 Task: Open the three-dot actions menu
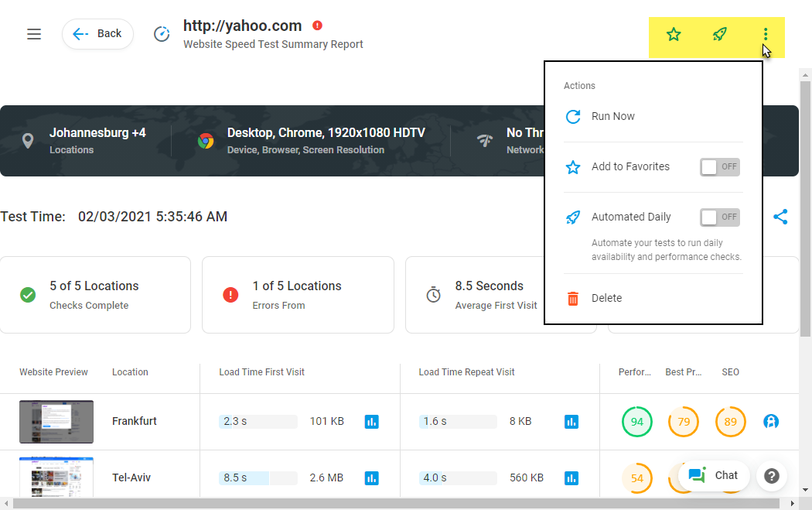(766, 35)
